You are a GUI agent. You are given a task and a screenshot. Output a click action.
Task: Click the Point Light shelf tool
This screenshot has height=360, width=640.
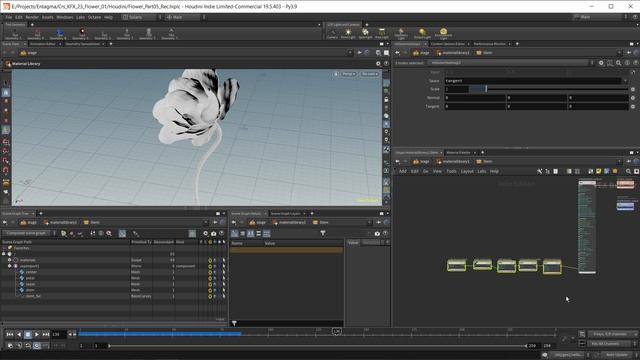click(x=348, y=33)
